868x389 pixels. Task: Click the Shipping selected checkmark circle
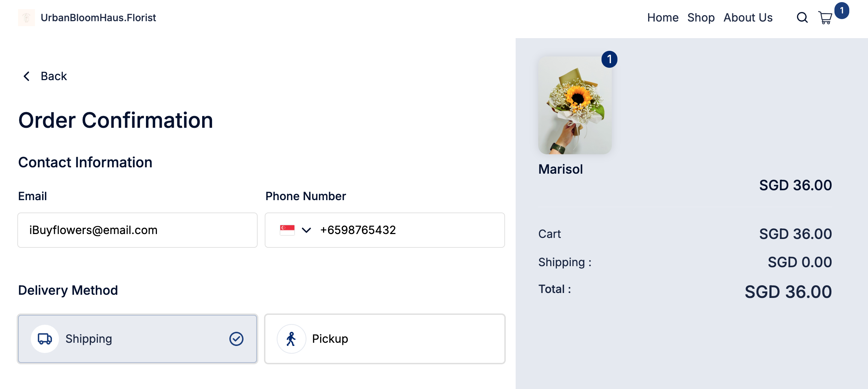point(236,339)
